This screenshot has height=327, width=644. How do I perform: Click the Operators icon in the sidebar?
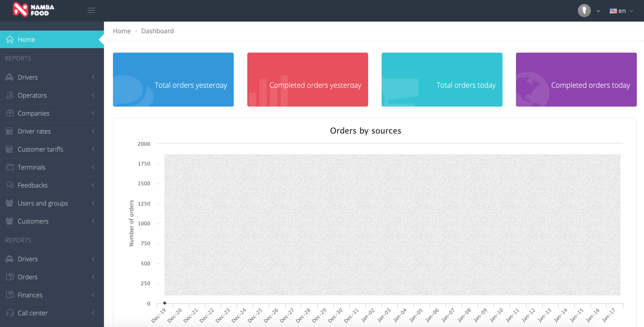9,95
